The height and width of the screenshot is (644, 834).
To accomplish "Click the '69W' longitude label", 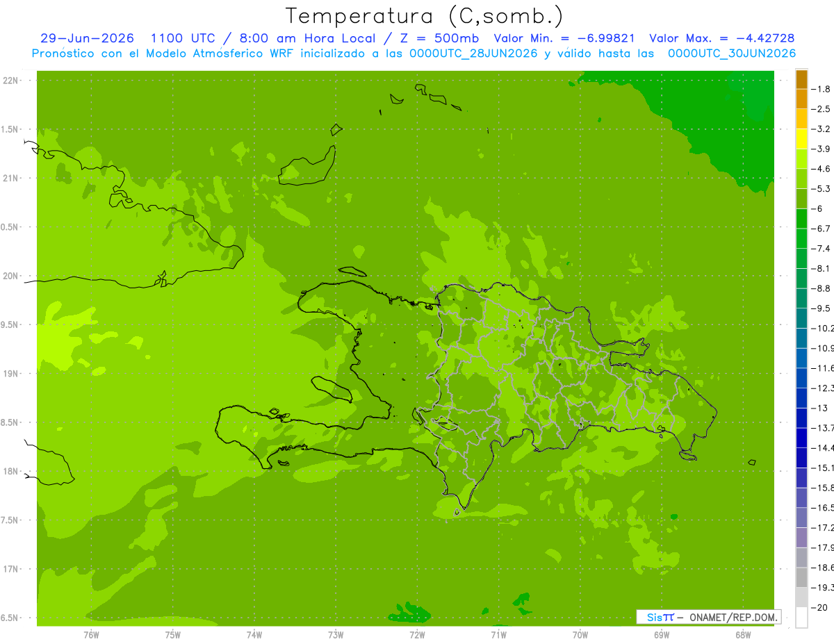I will (x=662, y=635).
